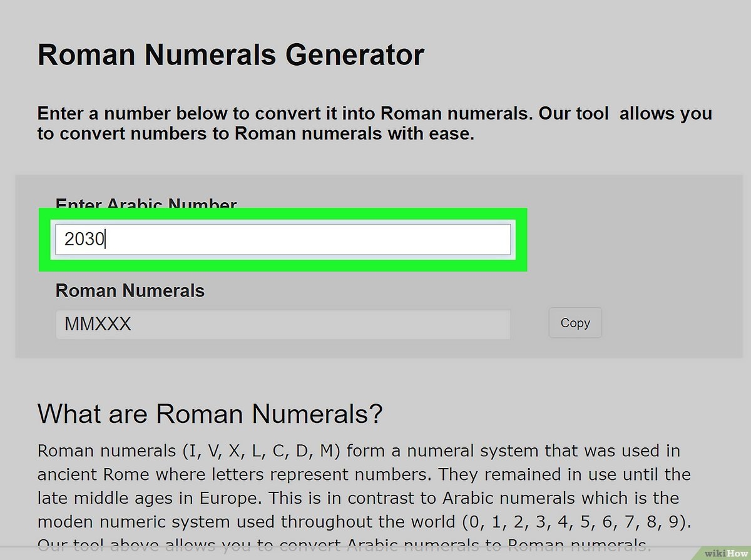
Task: Click the Copy button next to MMXXX
Action: coord(575,323)
